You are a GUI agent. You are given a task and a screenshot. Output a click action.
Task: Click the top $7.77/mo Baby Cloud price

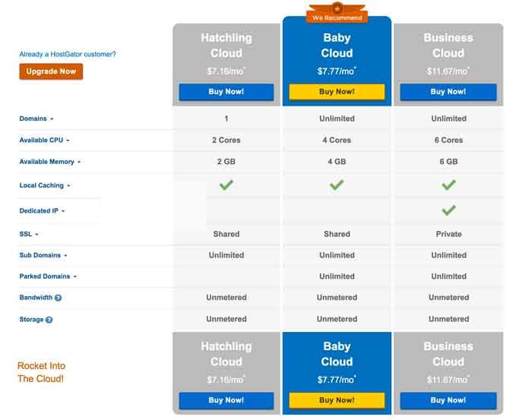tap(337, 71)
